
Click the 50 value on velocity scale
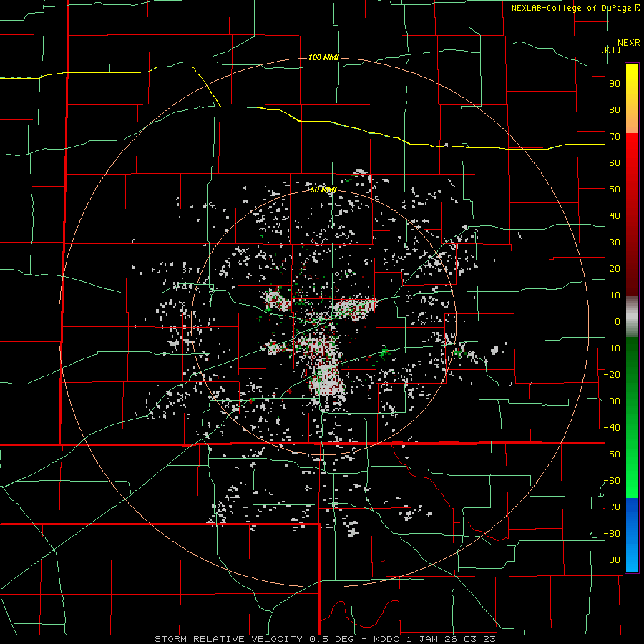click(615, 190)
